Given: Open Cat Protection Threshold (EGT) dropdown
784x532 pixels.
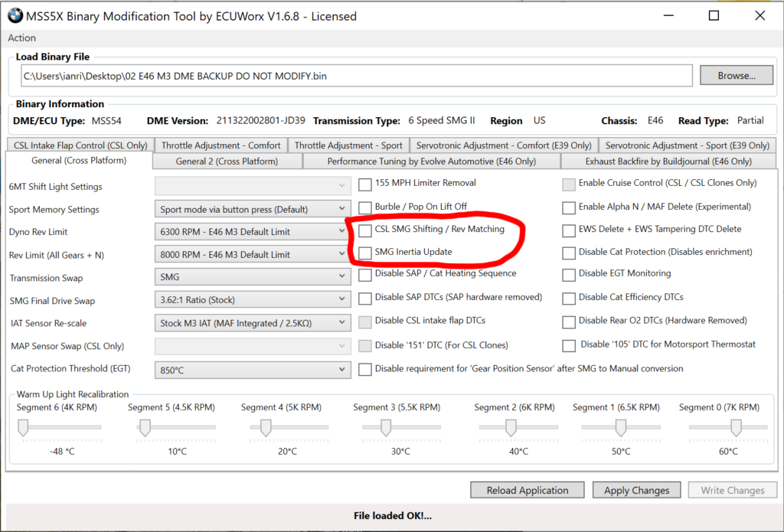Looking at the screenshot, I should (x=253, y=370).
